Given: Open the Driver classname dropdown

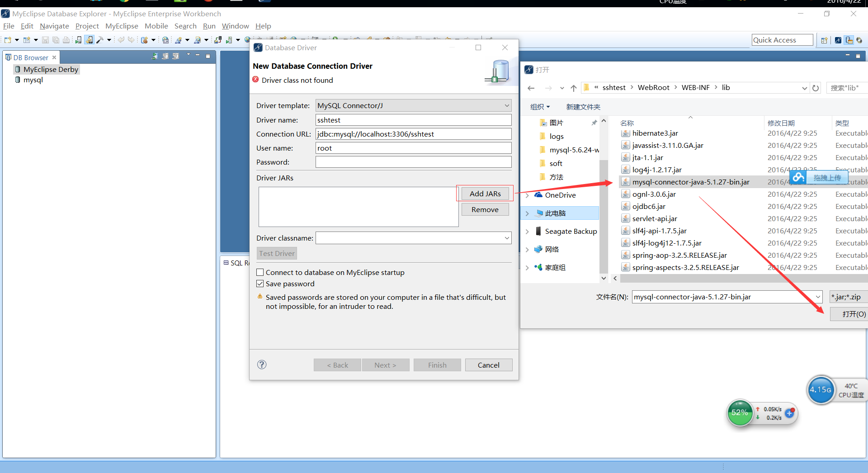Looking at the screenshot, I should tap(507, 238).
